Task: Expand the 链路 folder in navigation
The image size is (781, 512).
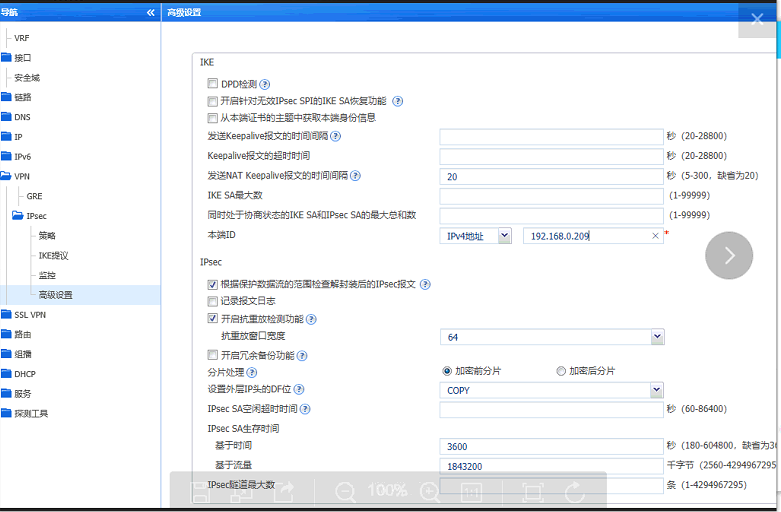Action: click(x=6, y=97)
